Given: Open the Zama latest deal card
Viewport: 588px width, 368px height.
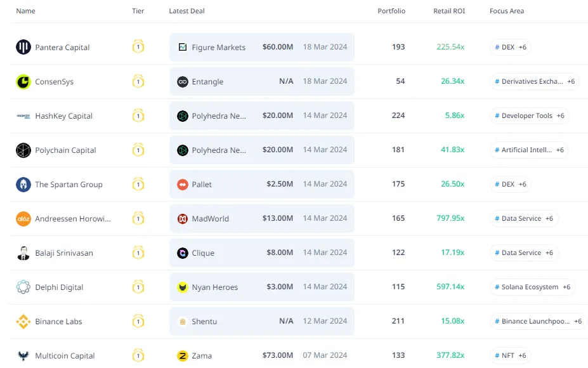Looking at the screenshot, I should point(261,355).
